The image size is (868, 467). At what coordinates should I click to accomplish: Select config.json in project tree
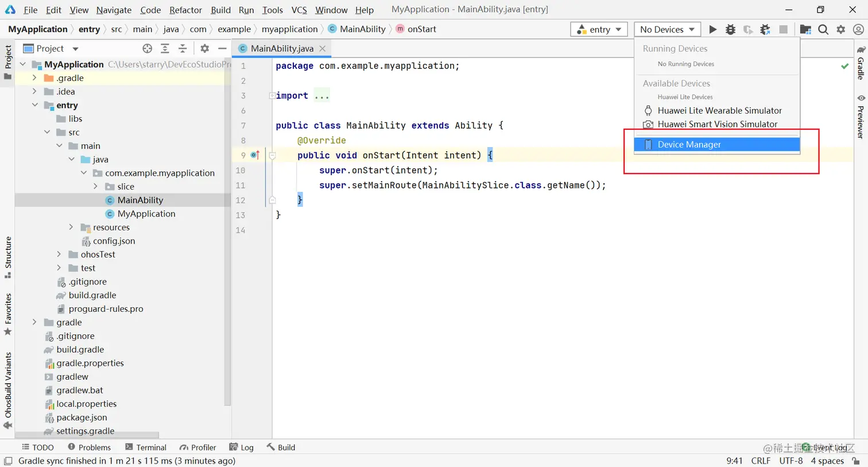point(114,241)
